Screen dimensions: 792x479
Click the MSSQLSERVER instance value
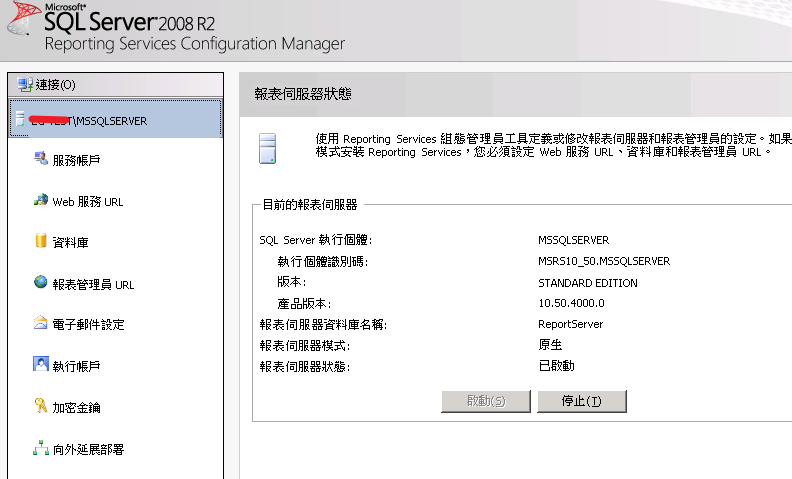click(x=573, y=240)
